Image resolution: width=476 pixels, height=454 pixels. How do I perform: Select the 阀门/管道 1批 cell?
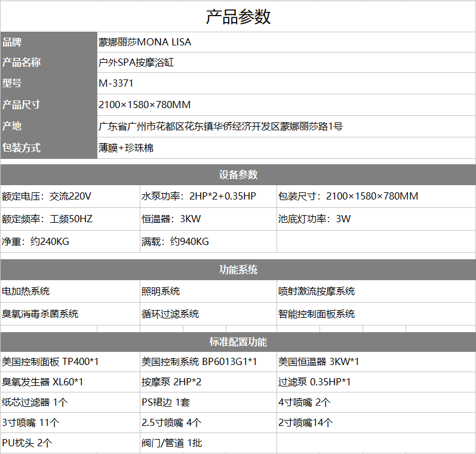(171, 443)
